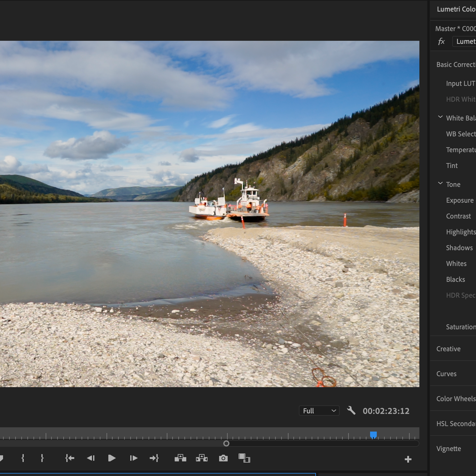Expand the Curves section
This screenshot has height=476, width=476.
pos(446,374)
